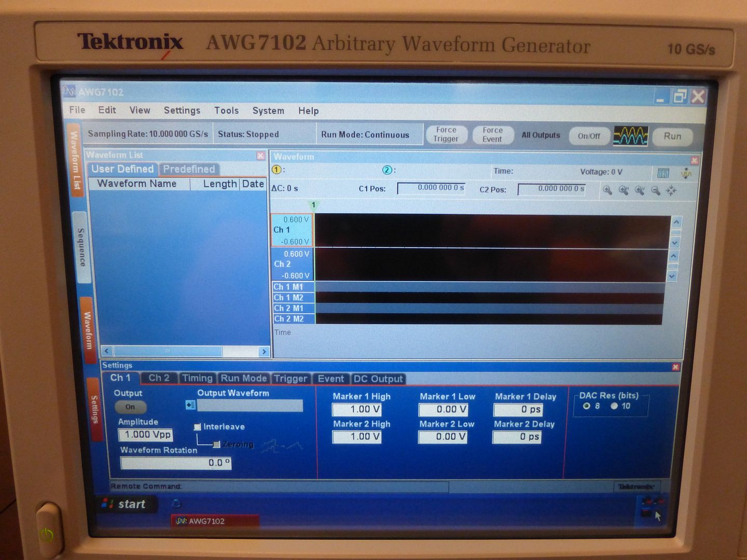The image size is (747, 560).
Task: Click the Marker 1 High voltage field
Action: point(357,410)
